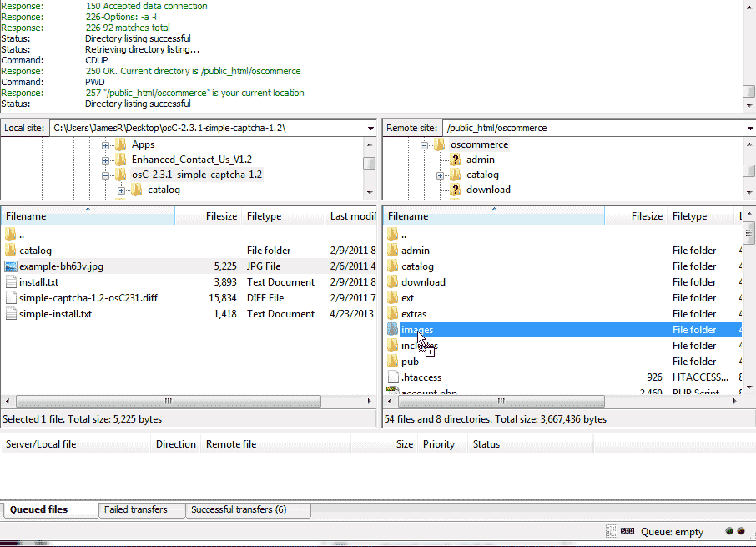
Task: Collapse osC-2.3.1-simple-captcha-1.2 tree node
Action: tap(105, 175)
